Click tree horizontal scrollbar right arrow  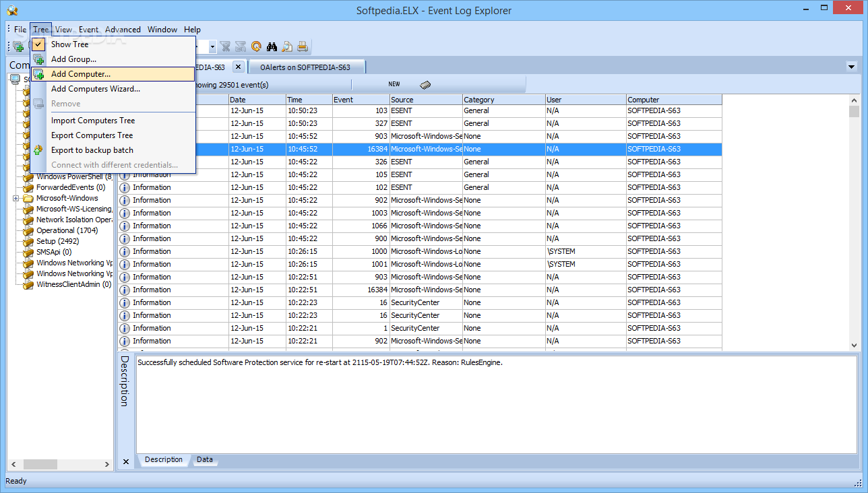[x=107, y=465]
